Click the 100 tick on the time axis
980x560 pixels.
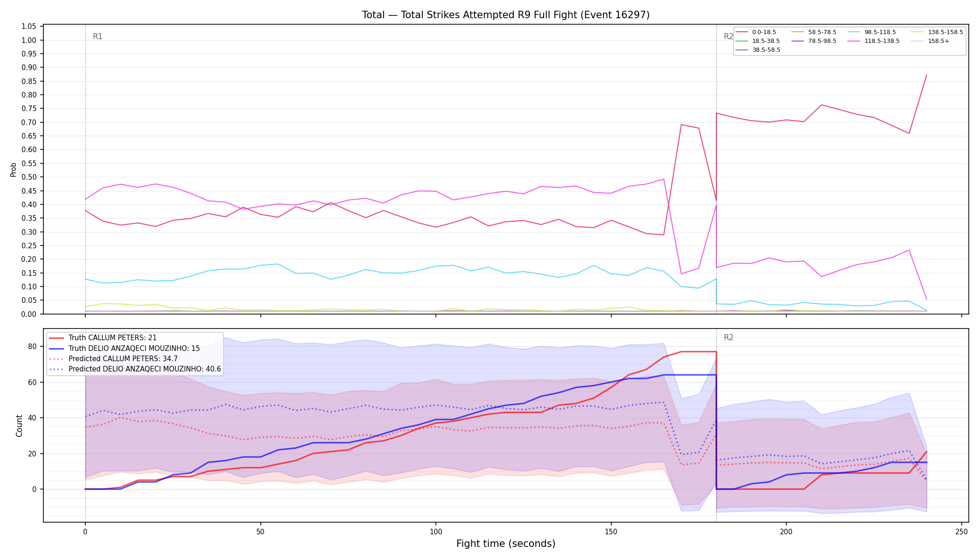tap(435, 532)
